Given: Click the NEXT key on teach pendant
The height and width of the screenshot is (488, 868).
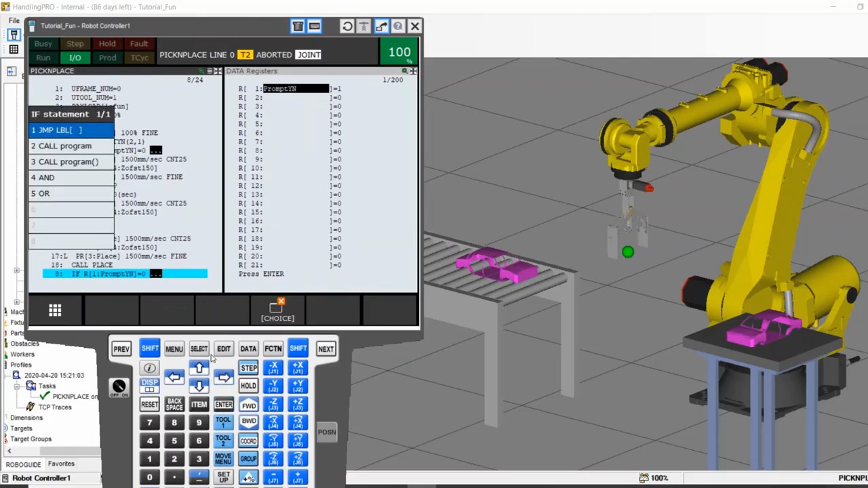Looking at the screenshot, I should 326,349.
